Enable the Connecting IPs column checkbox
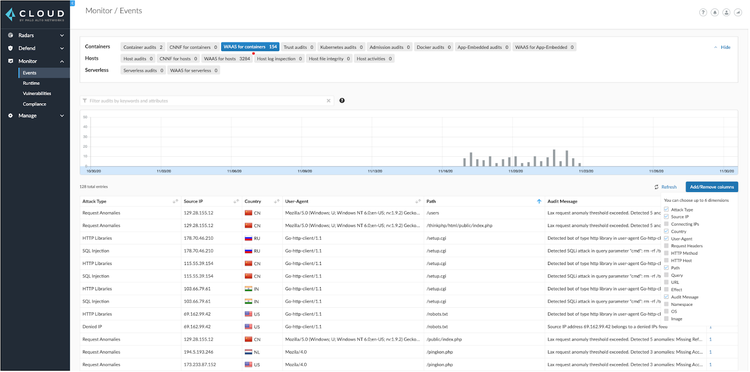Screen dimensions: 750x372 click(x=667, y=224)
